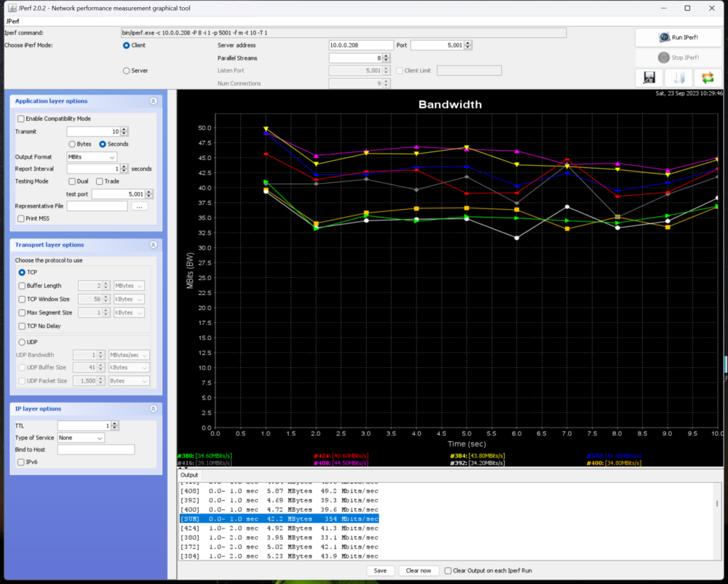The height and width of the screenshot is (584, 728).
Task: Collapse the IP layer options panel
Action: pyautogui.click(x=154, y=409)
